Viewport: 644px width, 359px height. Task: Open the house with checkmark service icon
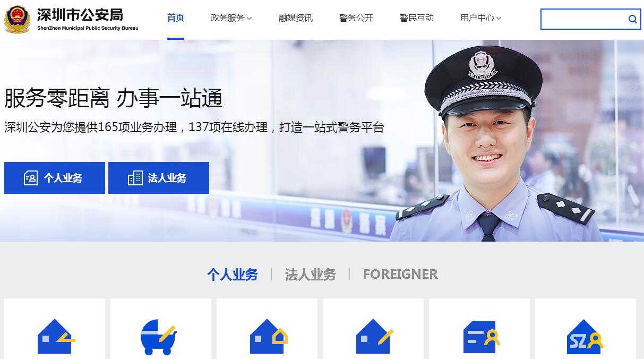pos(56,336)
